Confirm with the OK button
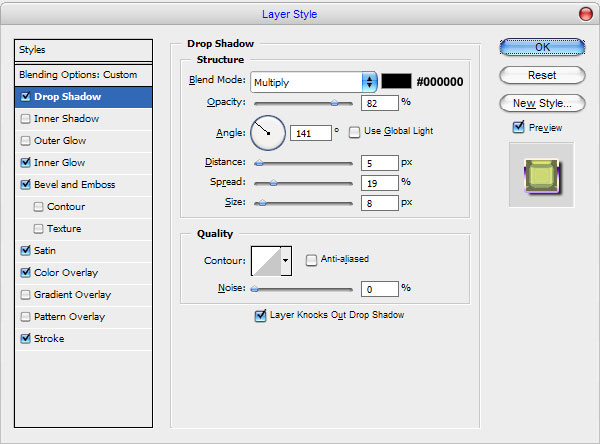Image resolution: width=600 pixels, height=444 pixels. 542,47
